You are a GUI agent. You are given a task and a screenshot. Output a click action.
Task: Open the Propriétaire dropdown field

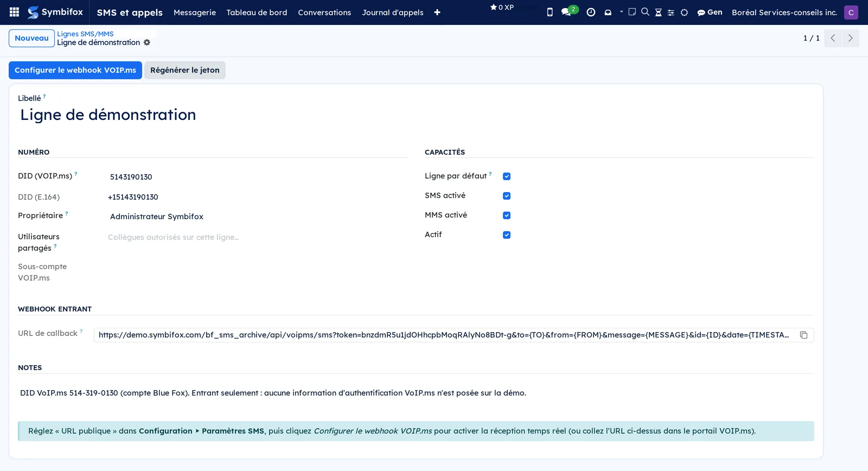pyautogui.click(x=257, y=217)
